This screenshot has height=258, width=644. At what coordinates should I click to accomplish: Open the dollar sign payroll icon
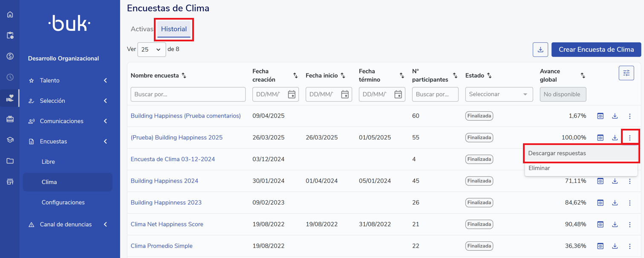[x=10, y=56]
